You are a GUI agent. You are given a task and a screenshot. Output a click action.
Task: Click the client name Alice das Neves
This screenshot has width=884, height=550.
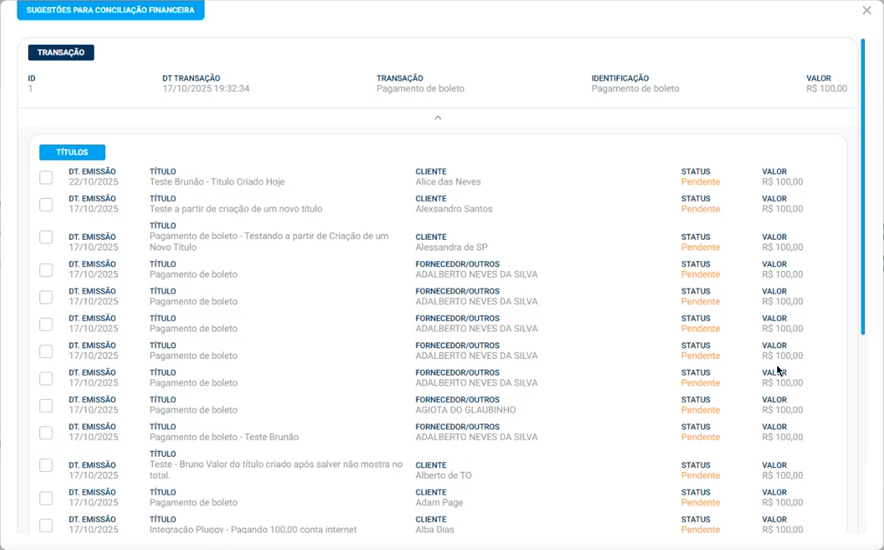point(448,183)
